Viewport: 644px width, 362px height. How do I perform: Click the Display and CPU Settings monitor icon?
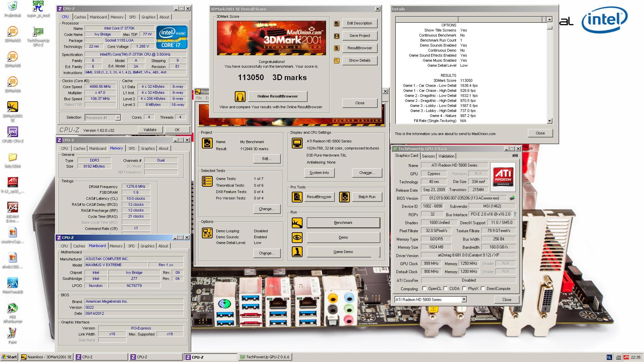297,143
